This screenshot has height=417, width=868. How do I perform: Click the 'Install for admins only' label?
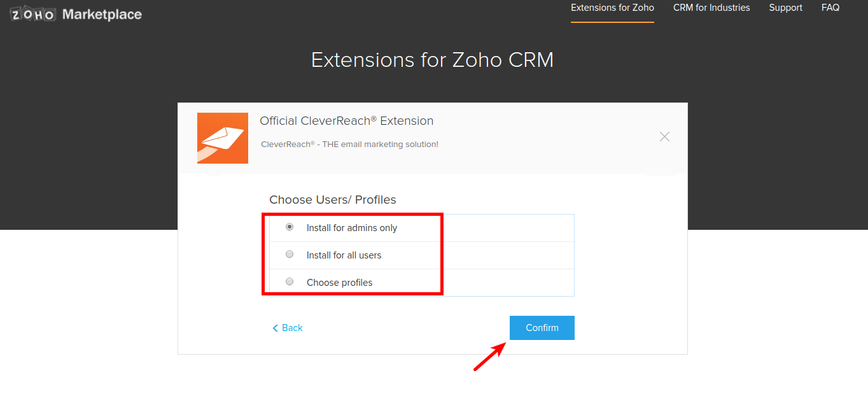(351, 228)
